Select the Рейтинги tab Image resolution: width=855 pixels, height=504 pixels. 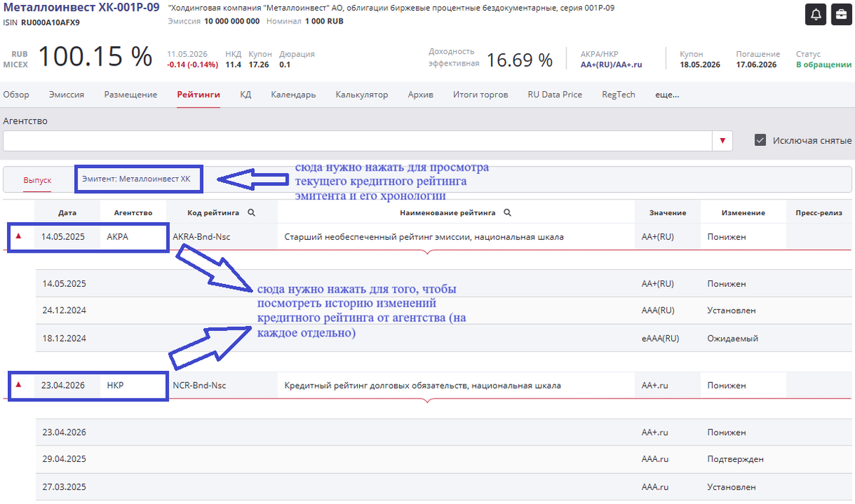(x=198, y=95)
